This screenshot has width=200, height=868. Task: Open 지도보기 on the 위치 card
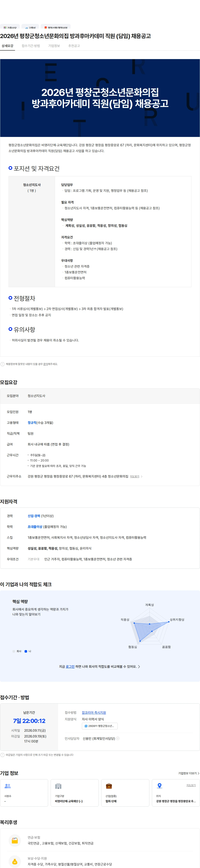[191, 785]
